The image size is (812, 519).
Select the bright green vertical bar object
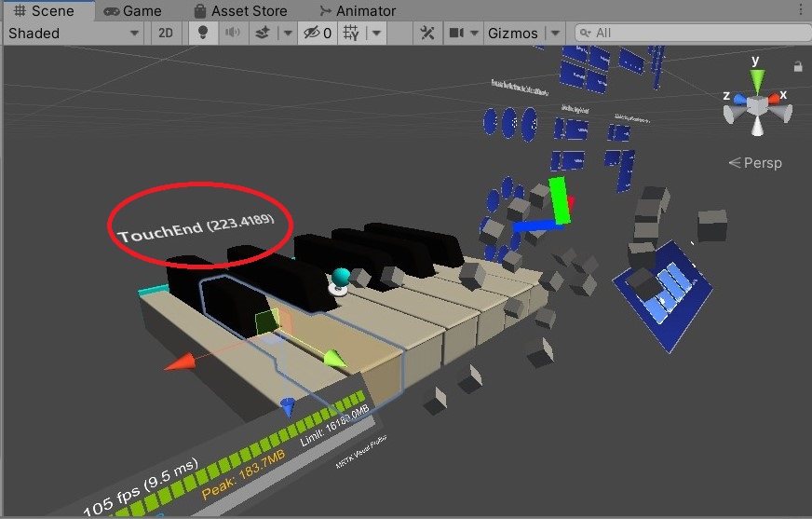(x=560, y=200)
